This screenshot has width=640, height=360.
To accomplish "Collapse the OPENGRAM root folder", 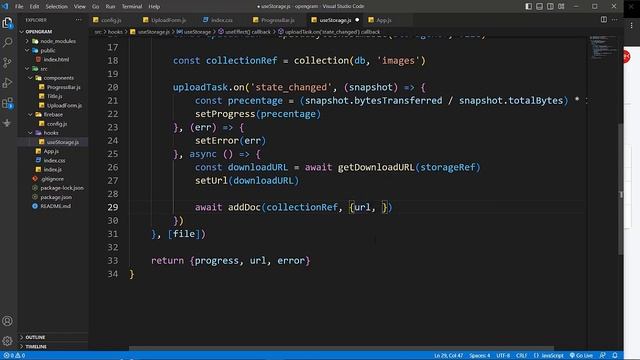I will [x=38, y=31].
